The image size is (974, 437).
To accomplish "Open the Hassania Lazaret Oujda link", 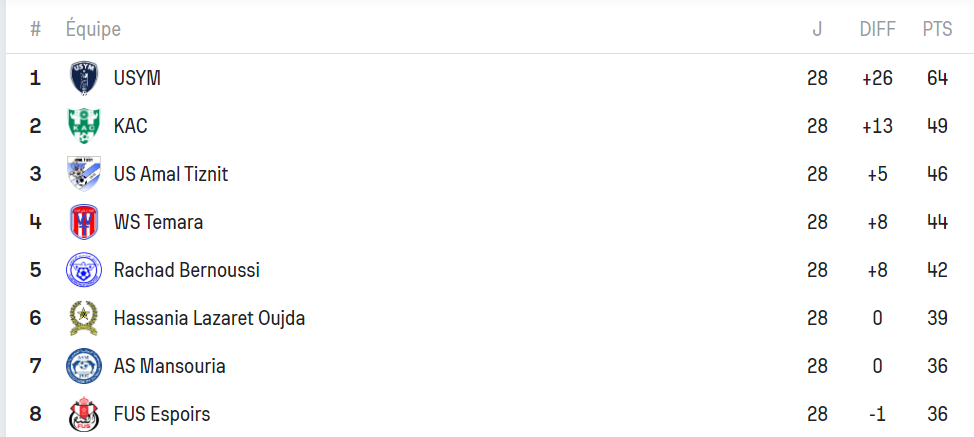I will click(x=209, y=318).
